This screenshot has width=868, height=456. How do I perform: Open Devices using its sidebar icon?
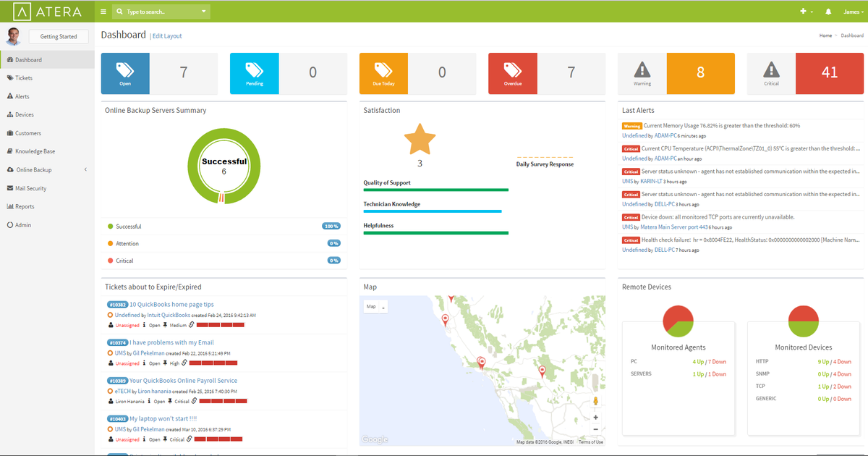point(10,114)
